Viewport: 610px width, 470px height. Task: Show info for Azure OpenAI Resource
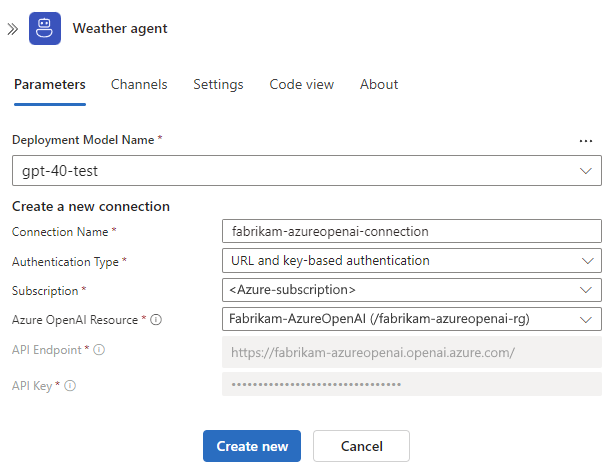pyautogui.click(x=156, y=320)
